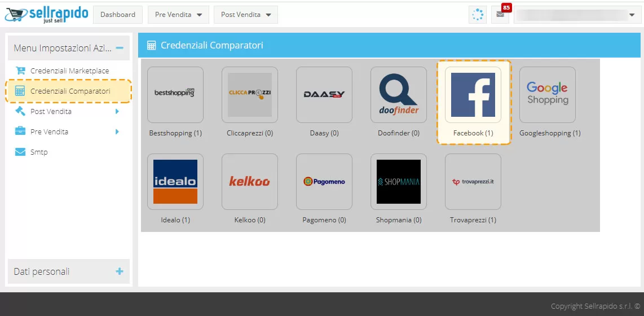Open the Facebook comparator tile
This screenshot has width=644, height=316.
[x=473, y=95]
